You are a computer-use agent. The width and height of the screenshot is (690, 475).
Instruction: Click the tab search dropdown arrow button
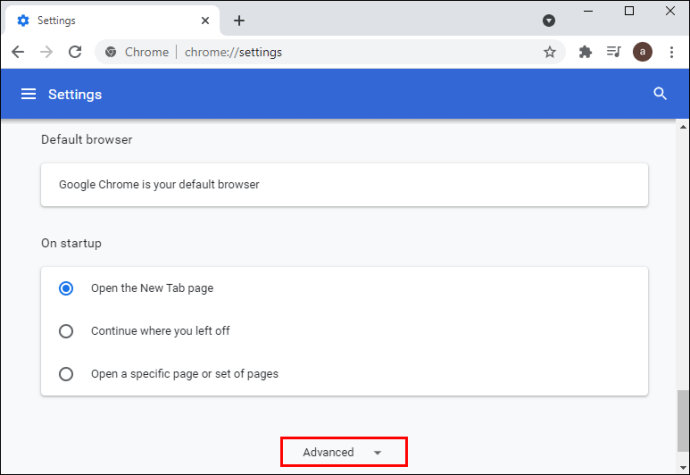548,20
